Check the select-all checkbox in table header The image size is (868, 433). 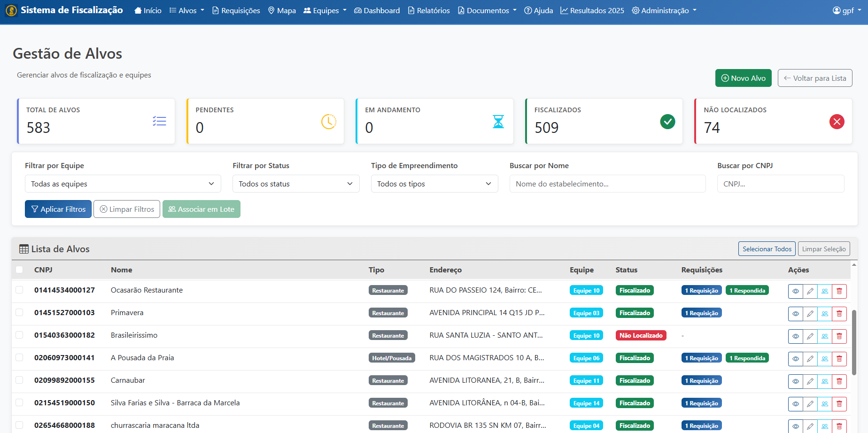click(x=19, y=270)
